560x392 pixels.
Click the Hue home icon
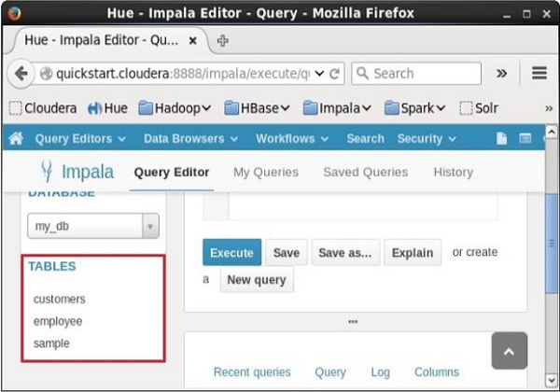coord(16,139)
